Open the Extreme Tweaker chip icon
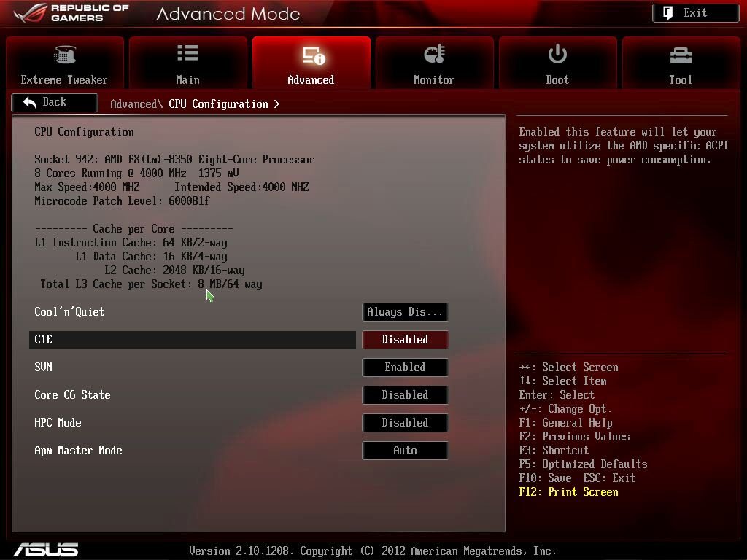The width and height of the screenshot is (747, 560). (x=65, y=55)
